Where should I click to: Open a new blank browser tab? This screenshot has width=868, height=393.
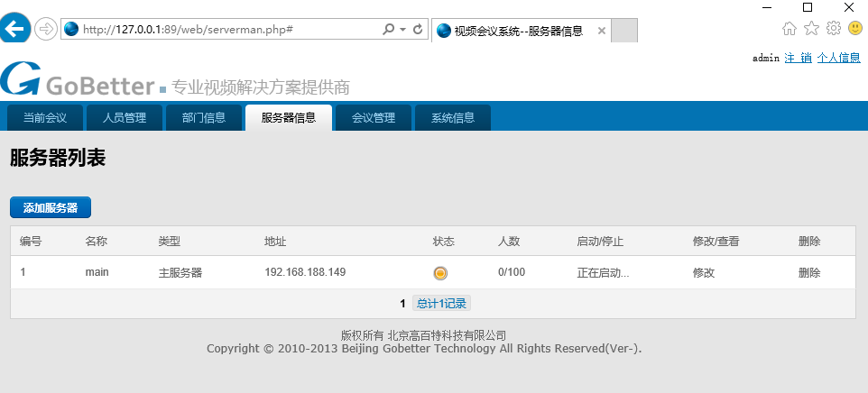[x=624, y=30]
